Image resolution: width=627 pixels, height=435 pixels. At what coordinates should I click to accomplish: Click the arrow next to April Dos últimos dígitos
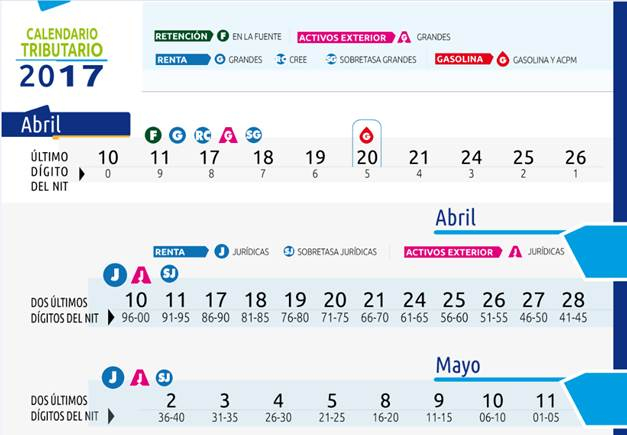(111, 317)
